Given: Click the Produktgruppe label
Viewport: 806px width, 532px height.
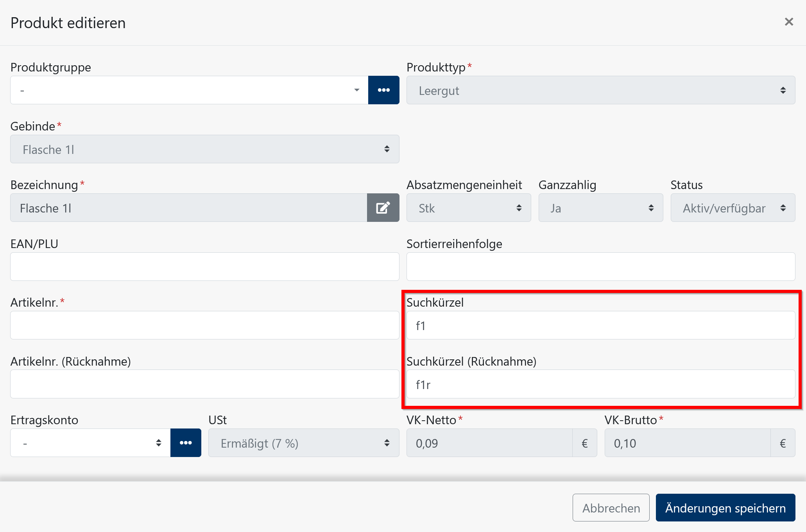Looking at the screenshot, I should (x=51, y=67).
